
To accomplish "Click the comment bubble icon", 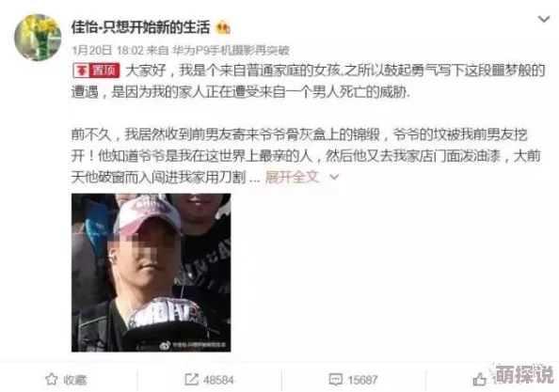I will point(335,380).
